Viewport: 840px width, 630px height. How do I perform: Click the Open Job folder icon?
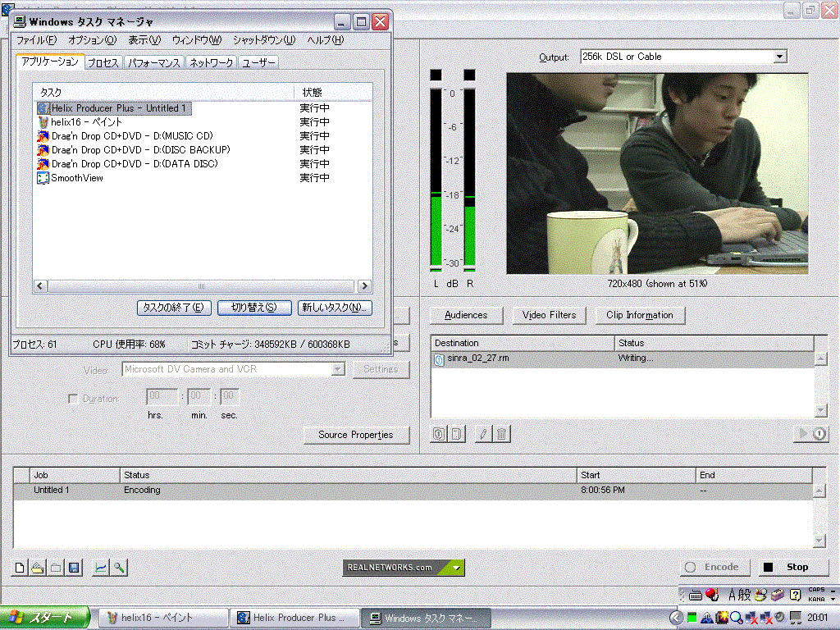(38, 568)
